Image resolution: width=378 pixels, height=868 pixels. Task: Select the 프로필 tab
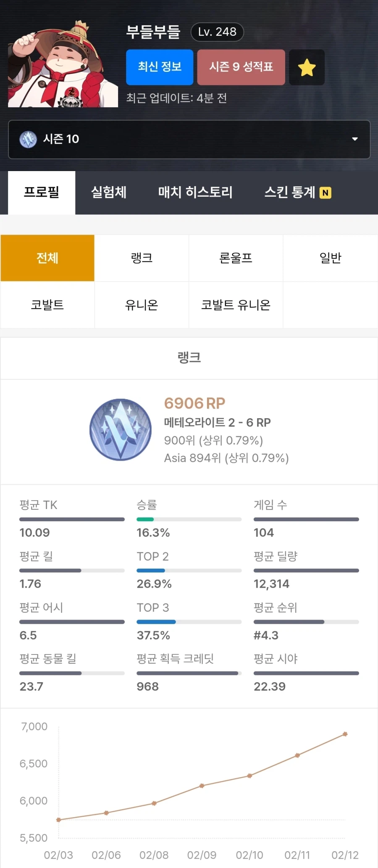point(42,193)
